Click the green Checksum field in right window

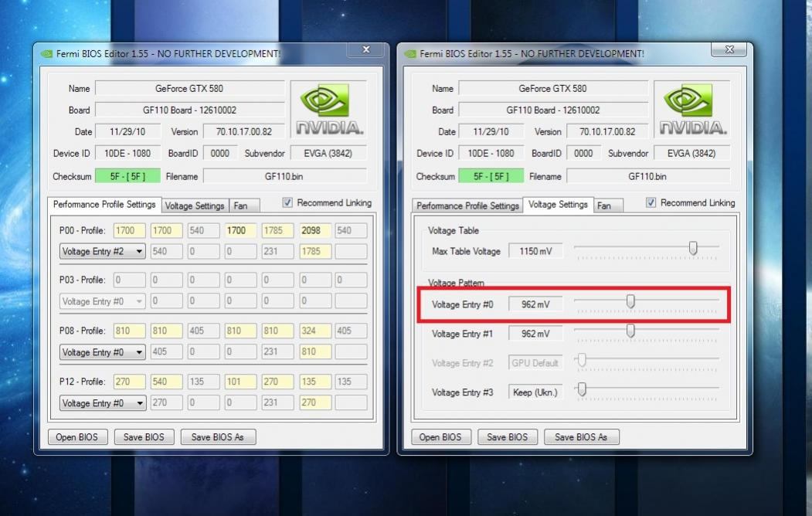point(491,176)
